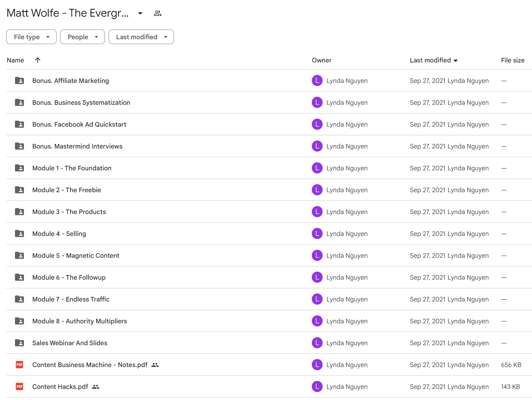532x400 pixels.
Task: Select Bonus. Affiliate Marketing folder name
Action: point(70,80)
